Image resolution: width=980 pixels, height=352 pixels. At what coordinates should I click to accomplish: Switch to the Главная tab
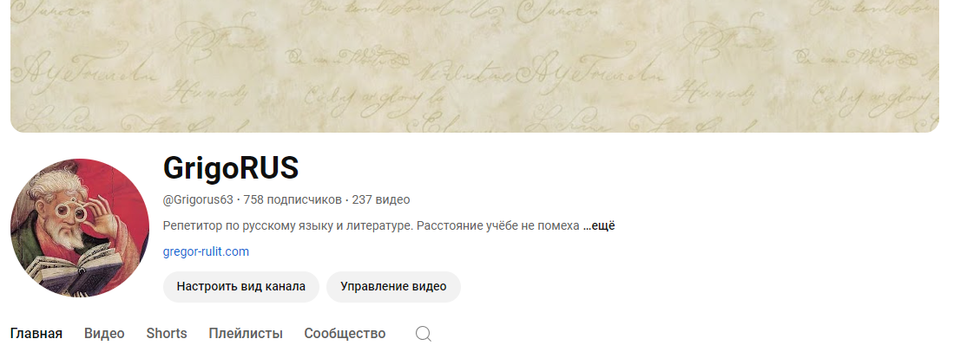point(36,333)
